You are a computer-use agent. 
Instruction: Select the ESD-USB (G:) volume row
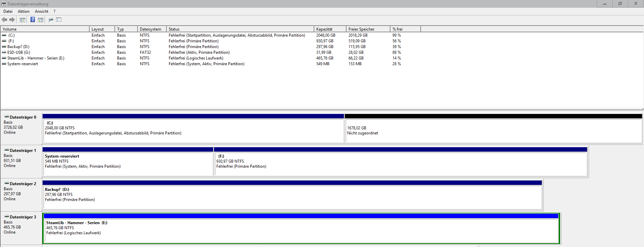[19, 52]
